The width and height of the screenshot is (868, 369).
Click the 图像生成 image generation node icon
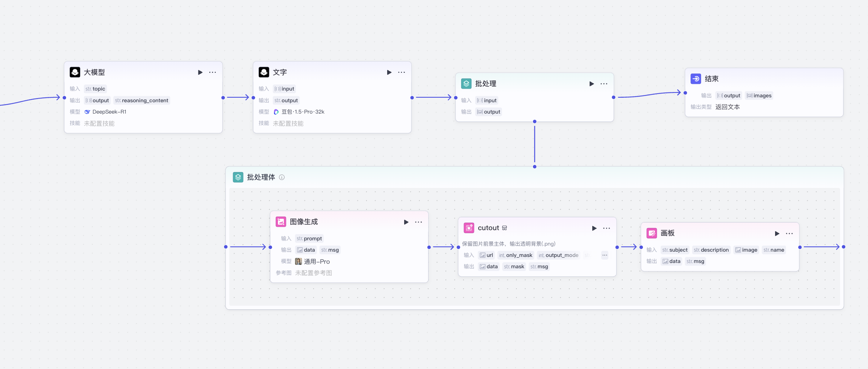click(281, 222)
